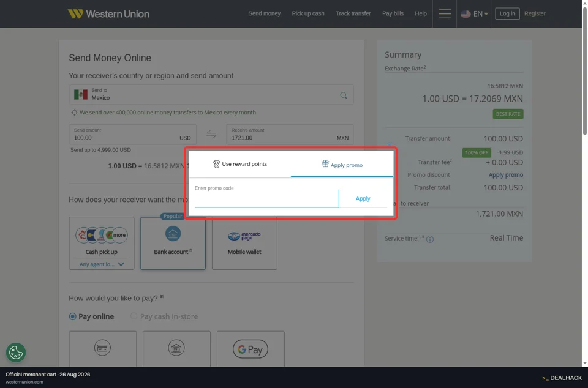
Task: Select the credit card payment icon
Action: pos(102,348)
